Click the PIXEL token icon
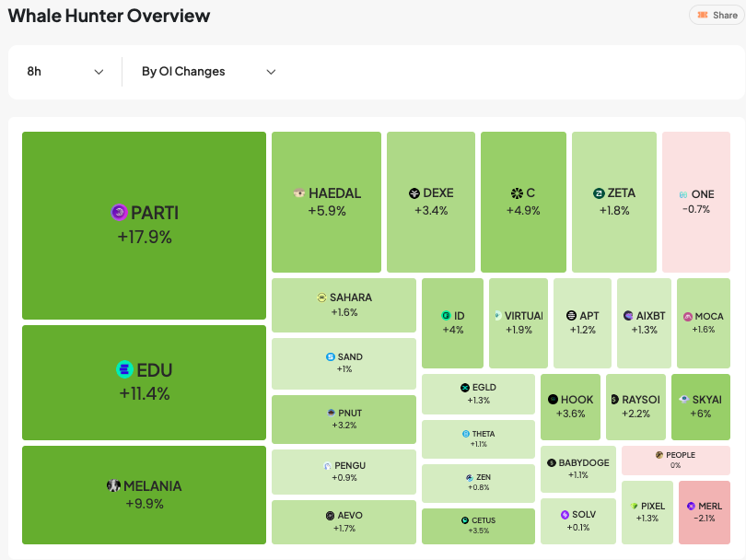This screenshot has height=560, width=746. click(x=634, y=507)
